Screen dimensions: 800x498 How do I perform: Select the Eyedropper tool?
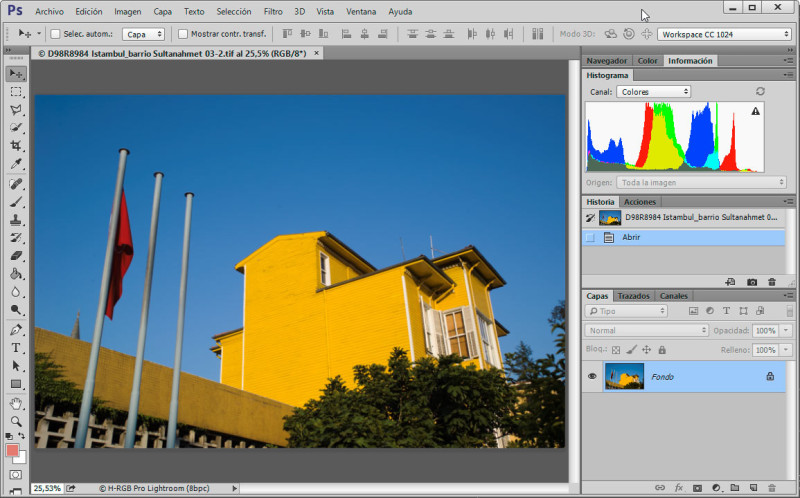click(x=16, y=164)
